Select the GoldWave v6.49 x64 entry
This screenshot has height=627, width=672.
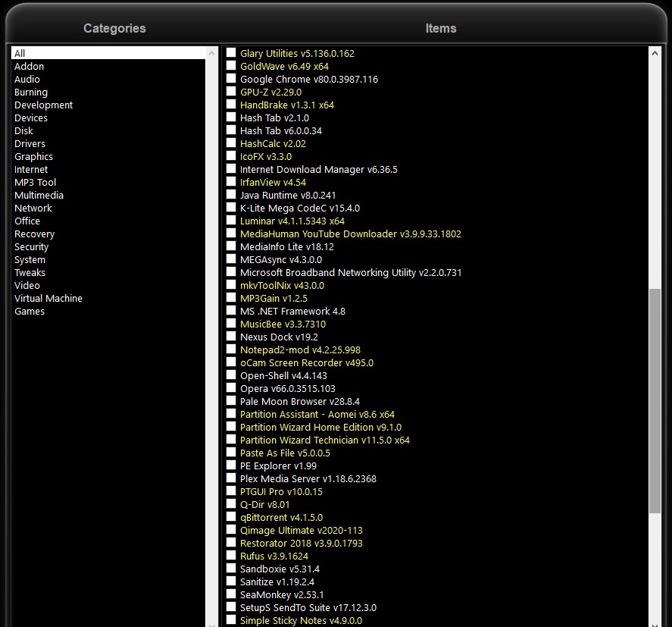[x=284, y=67]
